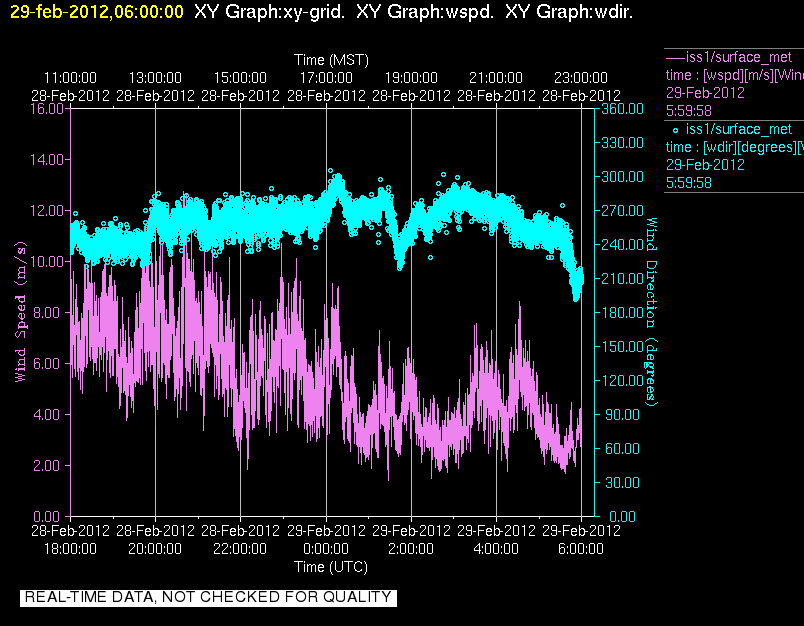Click the 'Wind Speed (m/s)' axis title
This screenshot has width=804, height=626.
click(x=20, y=312)
